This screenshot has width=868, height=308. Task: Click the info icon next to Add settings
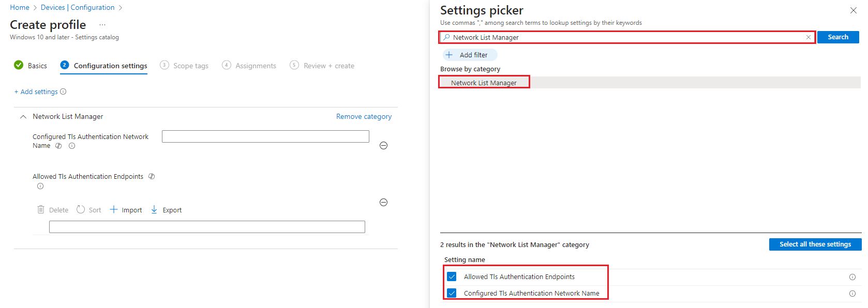click(x=63, y=91)
